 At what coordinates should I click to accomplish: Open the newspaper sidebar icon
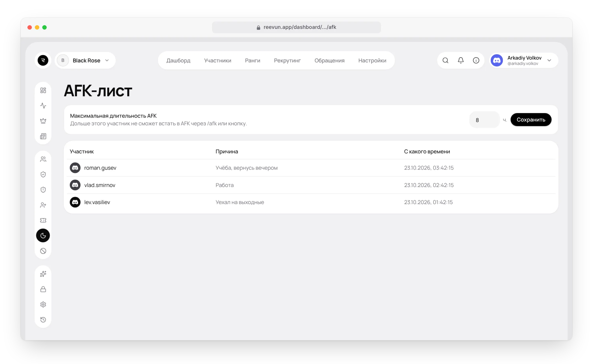[43, 136]
